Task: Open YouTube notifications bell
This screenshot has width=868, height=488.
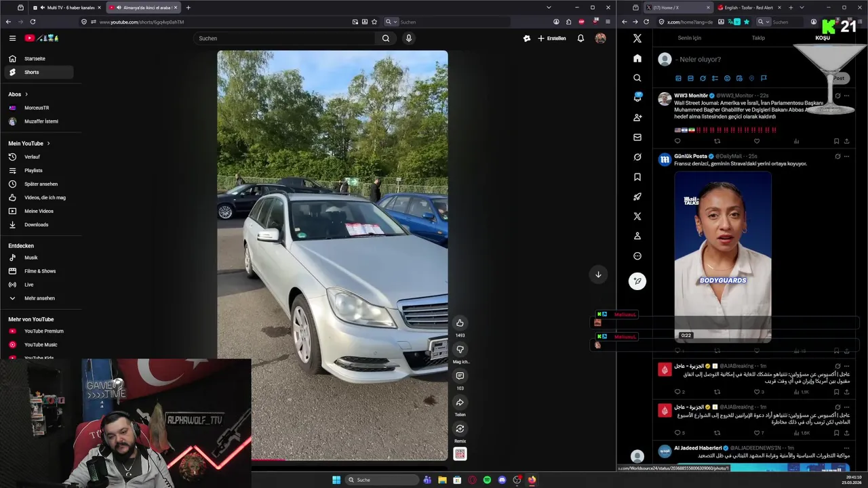Action: (x=580, y=39)
